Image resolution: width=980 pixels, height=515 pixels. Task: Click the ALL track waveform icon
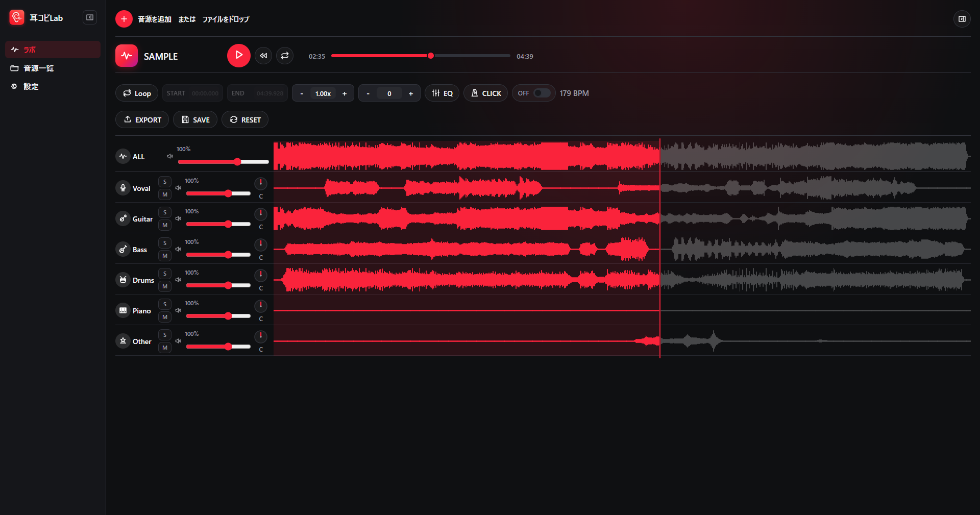click(123, 156)
